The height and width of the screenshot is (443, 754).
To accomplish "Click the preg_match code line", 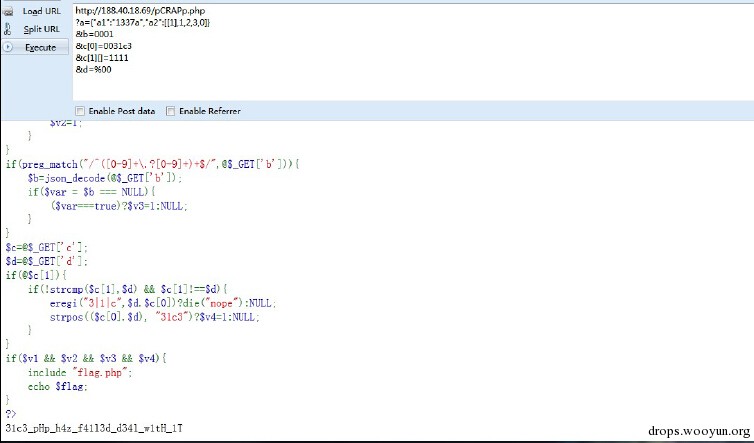I will point(153,164).
